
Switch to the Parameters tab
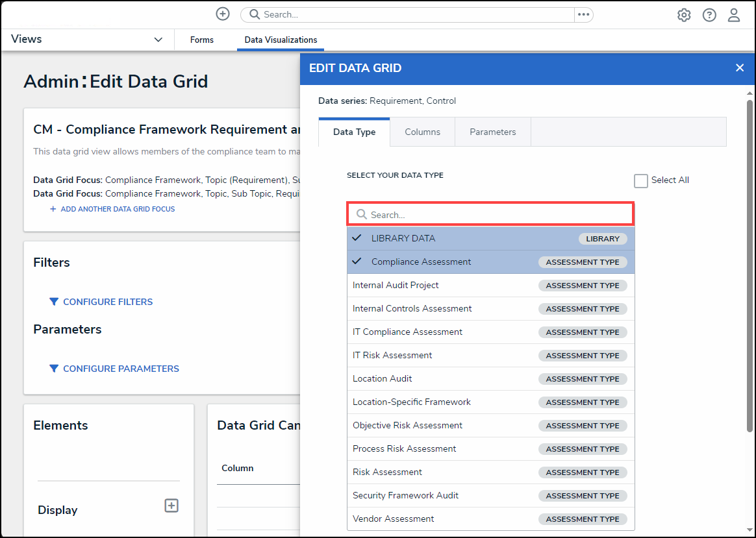click(493, 132)
